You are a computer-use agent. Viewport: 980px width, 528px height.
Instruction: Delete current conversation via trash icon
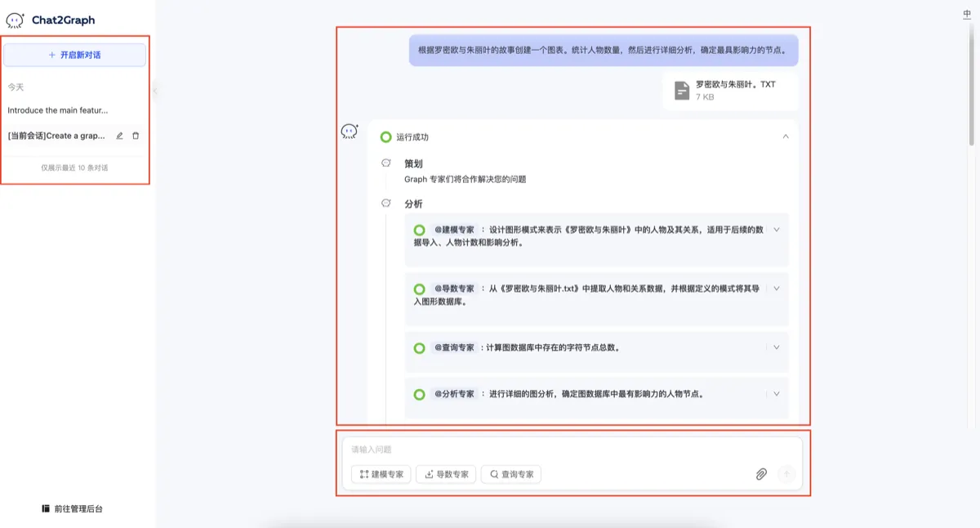(x=136, y=136)
